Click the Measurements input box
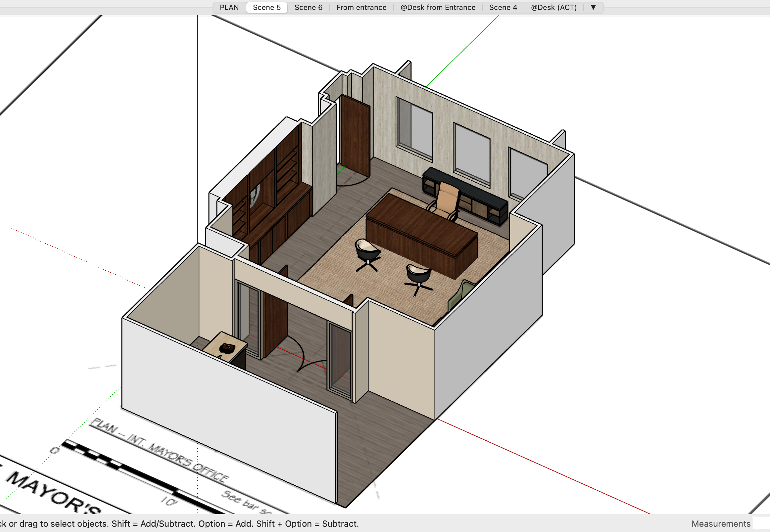770x532 pixels. pos(761,524)
